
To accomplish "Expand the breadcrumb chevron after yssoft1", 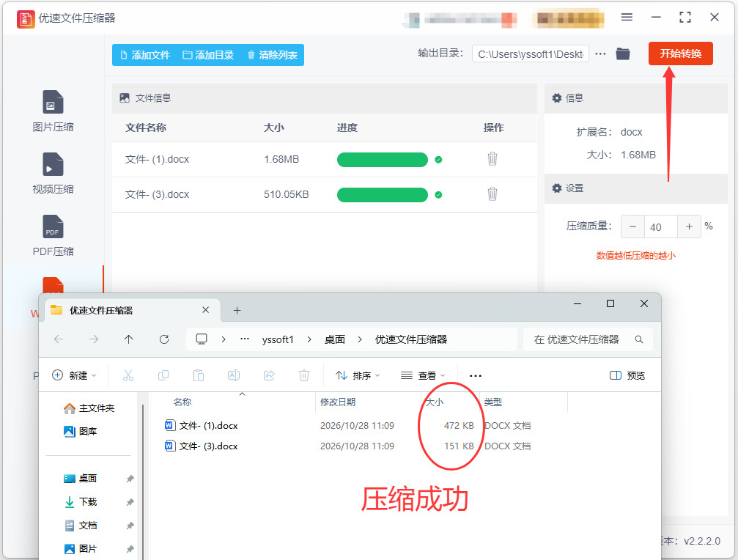I will pos(309,339).
